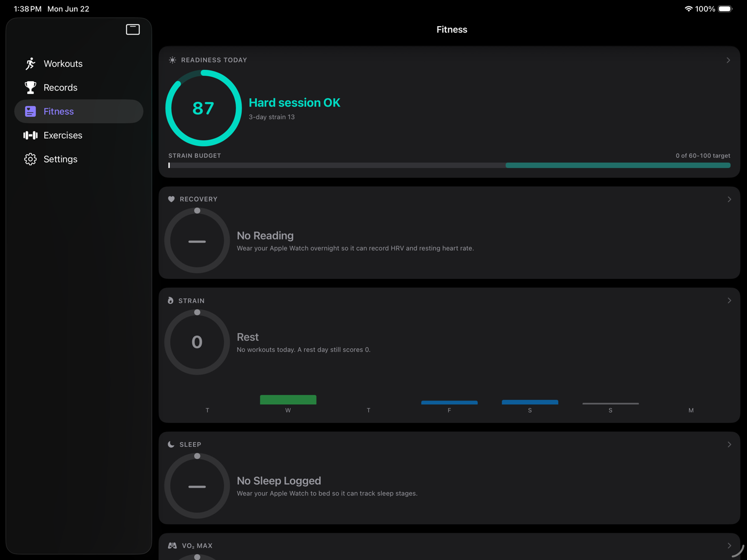Click the No workouts today description
747x560 pixels.
304,350
